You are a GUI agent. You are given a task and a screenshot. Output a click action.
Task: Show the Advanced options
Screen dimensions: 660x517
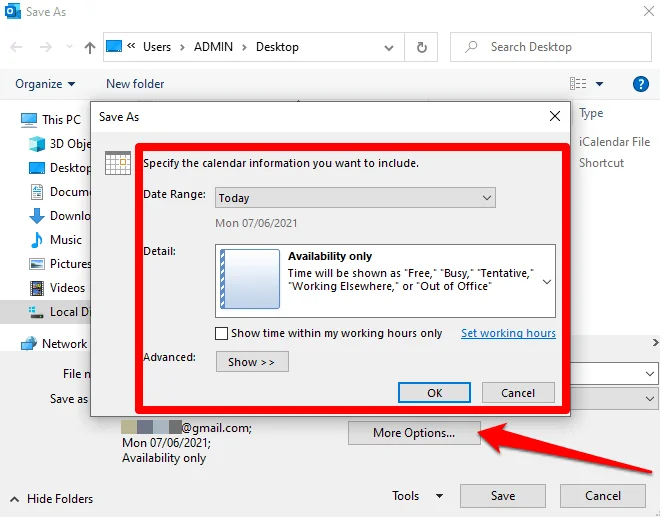pyautogui.click(x=252, y=362)
